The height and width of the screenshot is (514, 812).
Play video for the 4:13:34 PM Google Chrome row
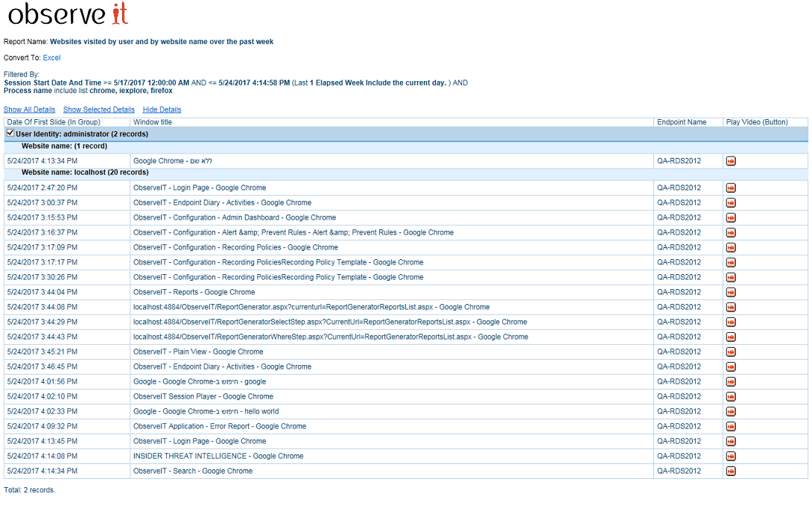tap(731, 162)
